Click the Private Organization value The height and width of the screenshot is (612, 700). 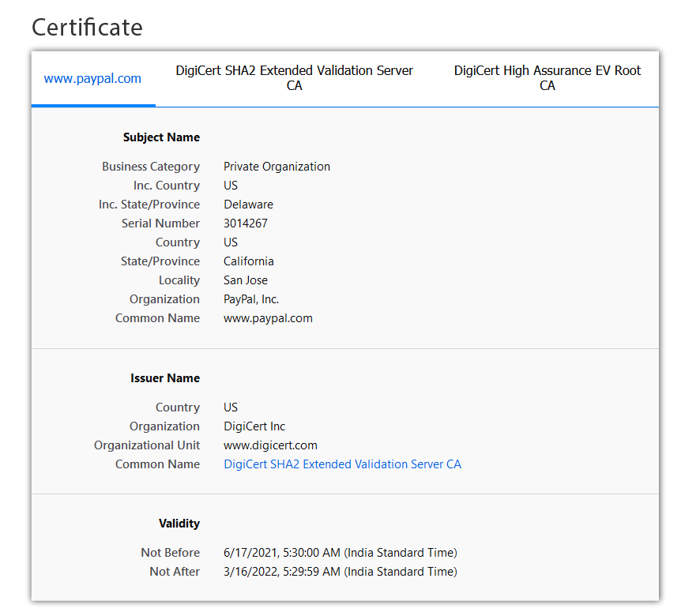coord(277,167)
